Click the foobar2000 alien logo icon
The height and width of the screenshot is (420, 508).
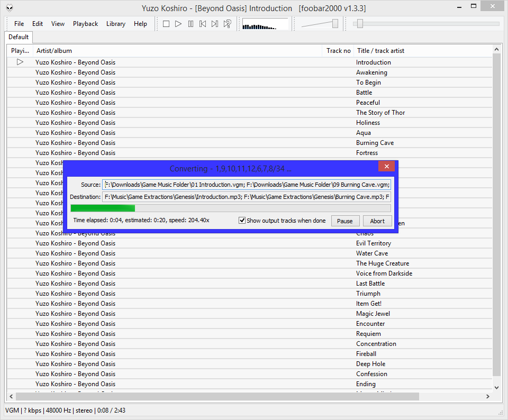coord(10,8)
